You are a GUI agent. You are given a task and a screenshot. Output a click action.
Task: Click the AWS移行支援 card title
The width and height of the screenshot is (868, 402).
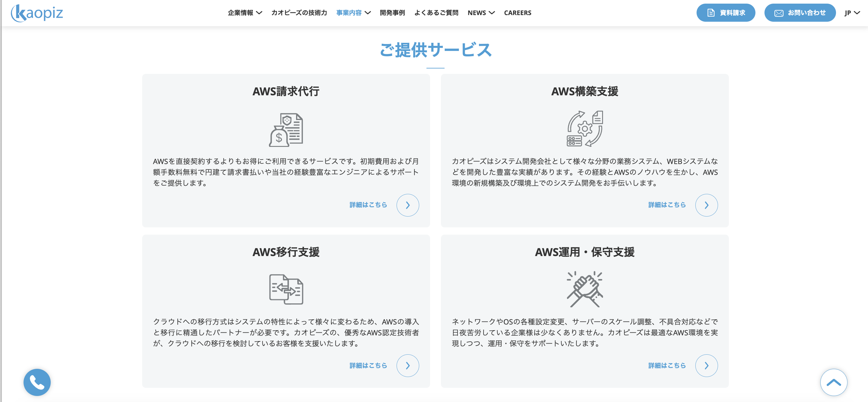click(x=286, y=252)
